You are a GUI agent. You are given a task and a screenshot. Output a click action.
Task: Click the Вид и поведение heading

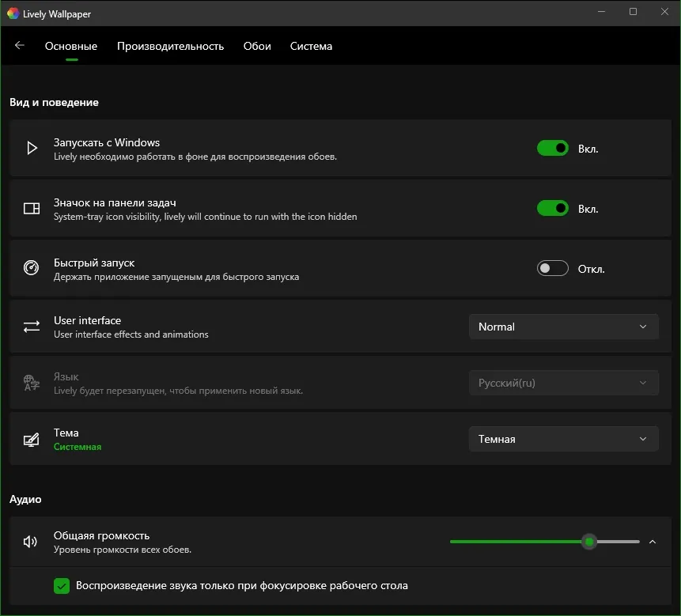click(x=54, y=103)
